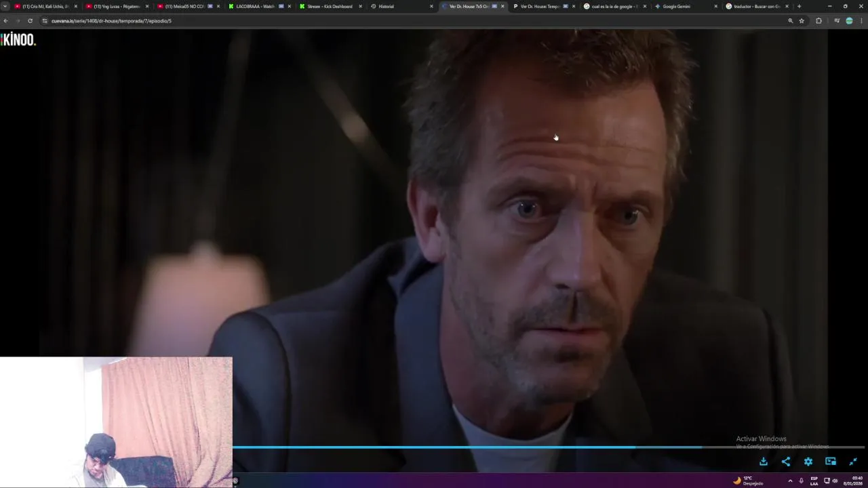Enable picture-in-picture mode icon
This screenshot has height=488, width=868.
[831, 462]
